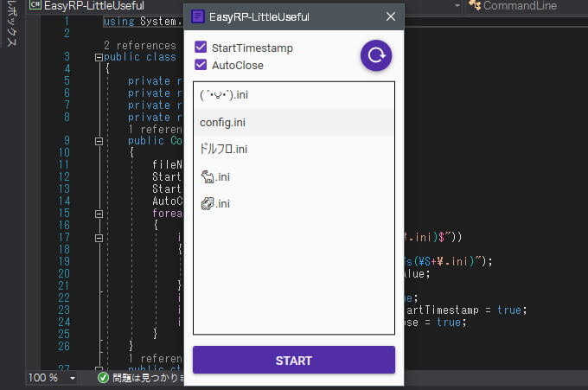Close the EasyRP-LittleUseful dialog
The width and height of the screenshot is (588, 390).
(x=390, y=16)
